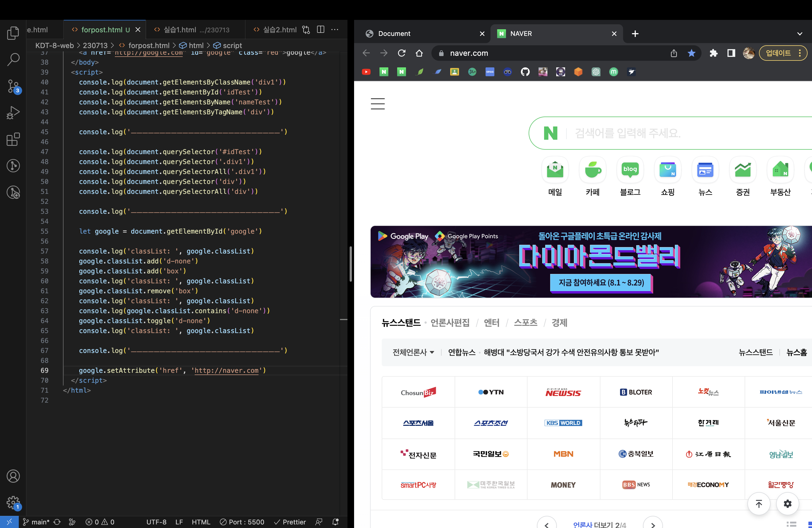The width and height of the screenshot is (812, 528).
Task: Switch to the 실습2.html editor tab
Action: [x=275, y=30]
